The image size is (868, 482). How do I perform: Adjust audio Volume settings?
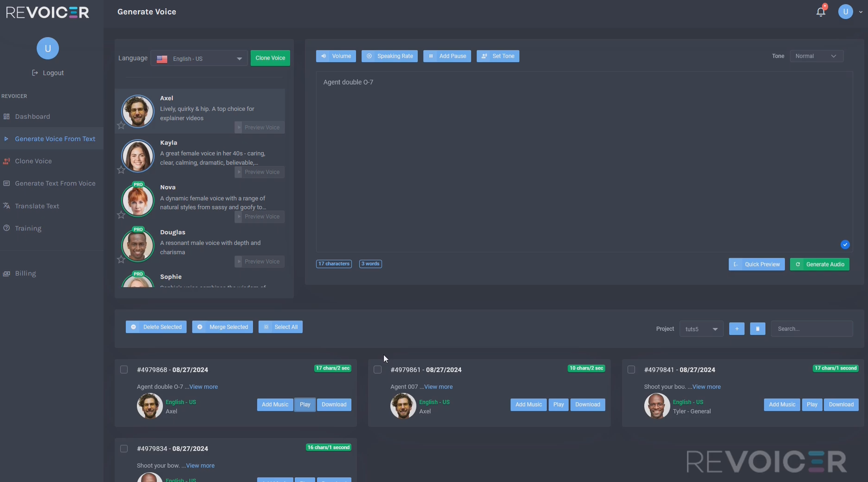click(336, 56)
